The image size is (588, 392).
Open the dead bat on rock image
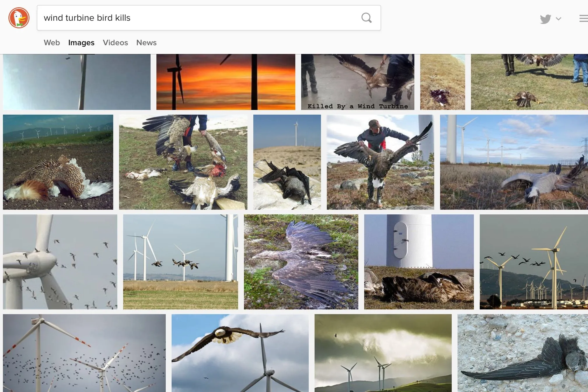pyautogui.click(x=287, y=162)
